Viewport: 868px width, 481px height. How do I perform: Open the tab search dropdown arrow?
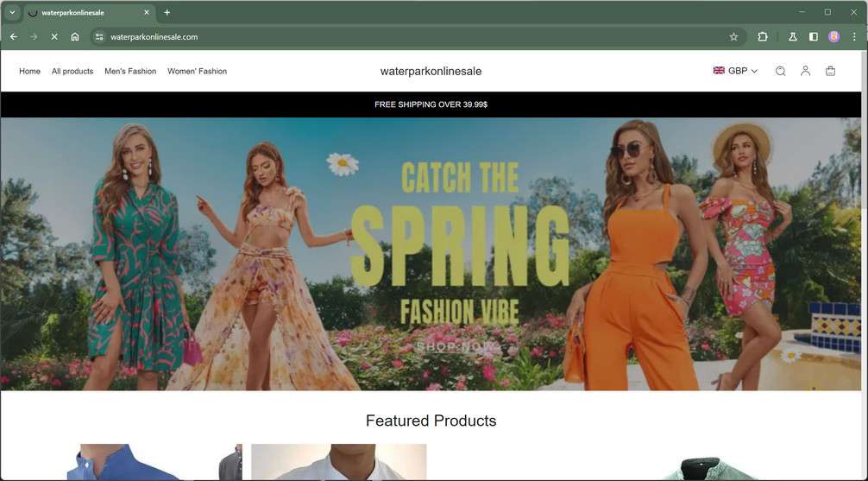click(12, 12)
